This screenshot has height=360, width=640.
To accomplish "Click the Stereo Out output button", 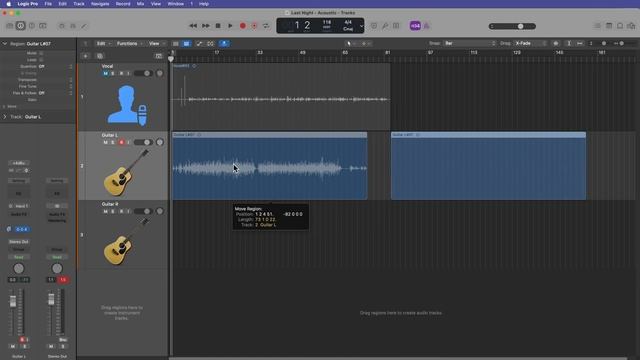I will coord(18,242).
